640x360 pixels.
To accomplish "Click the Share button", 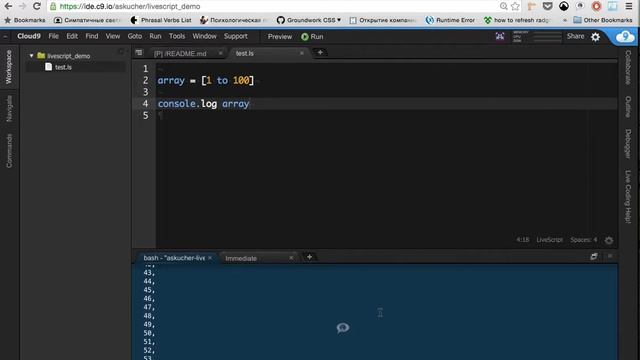I will coord(575,36).
